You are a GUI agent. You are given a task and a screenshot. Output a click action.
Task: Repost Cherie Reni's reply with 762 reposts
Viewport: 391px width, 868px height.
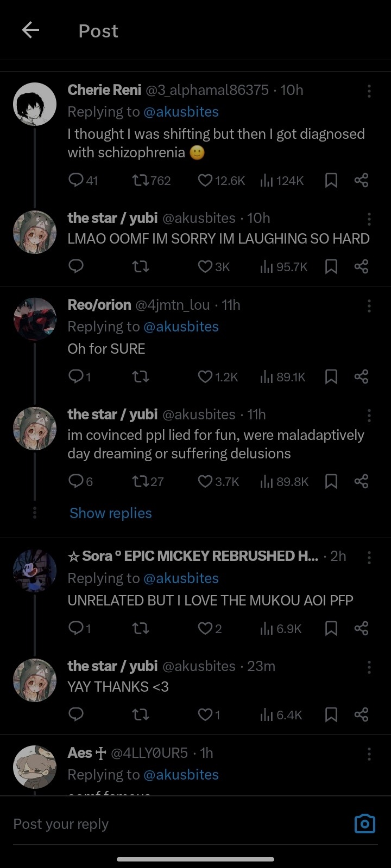pos(141,181)
